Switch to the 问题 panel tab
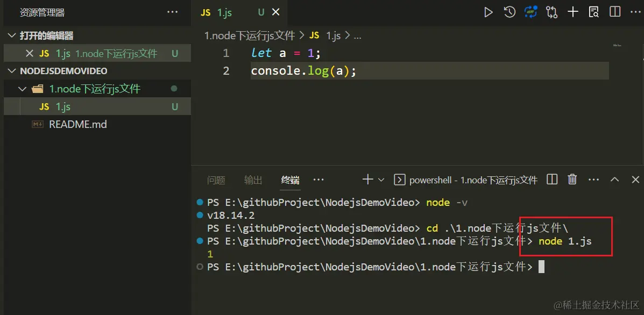 click(216, 180)
